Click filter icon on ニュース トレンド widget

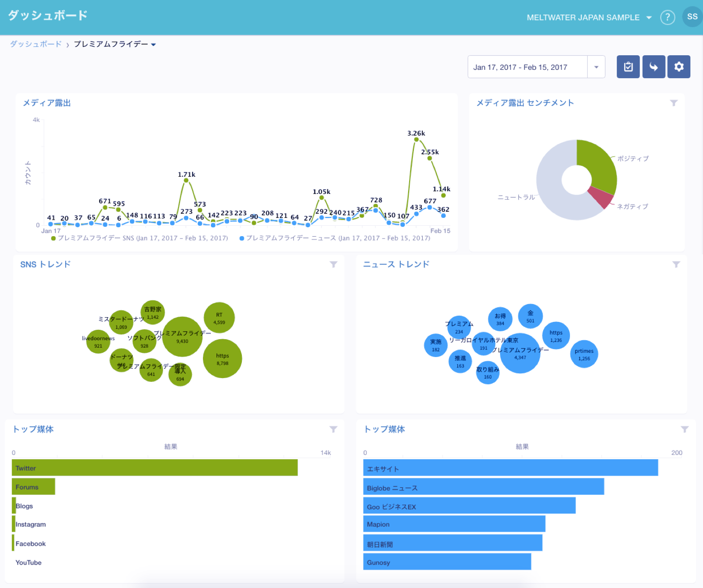(676, 264)
